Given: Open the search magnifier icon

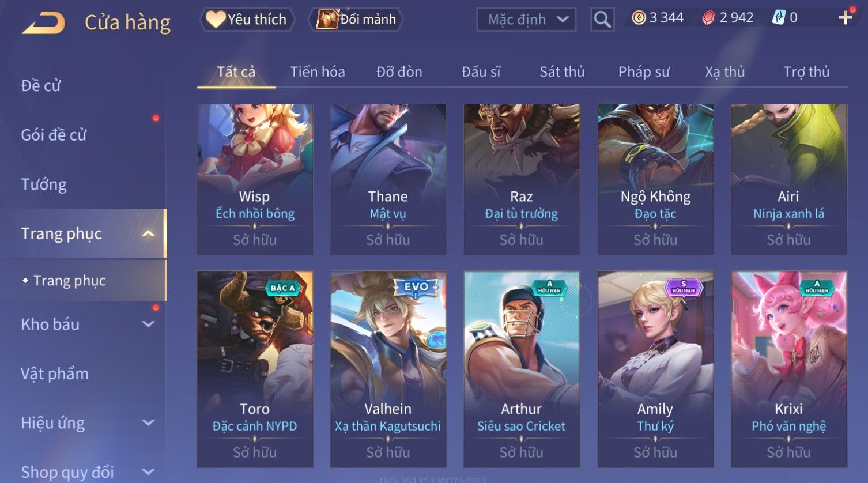Looking at the screenshot, I should [x=602, y=20].
